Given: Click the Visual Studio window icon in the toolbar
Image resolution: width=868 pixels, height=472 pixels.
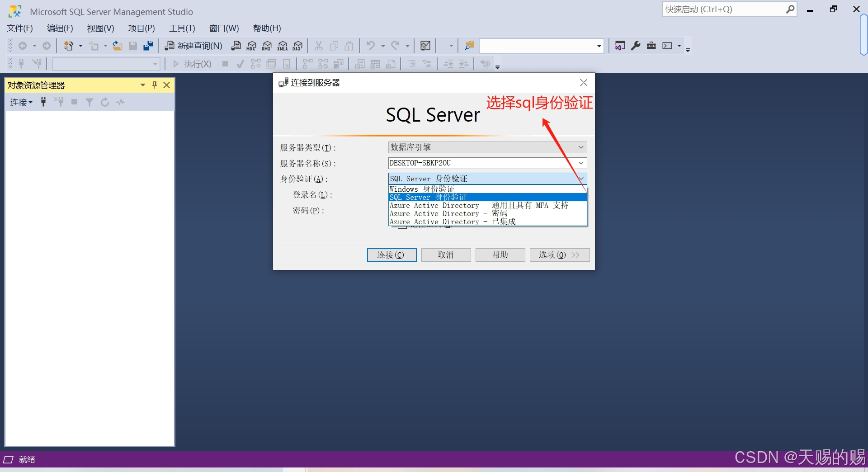Looking at the screenshot, I should 620,46.
